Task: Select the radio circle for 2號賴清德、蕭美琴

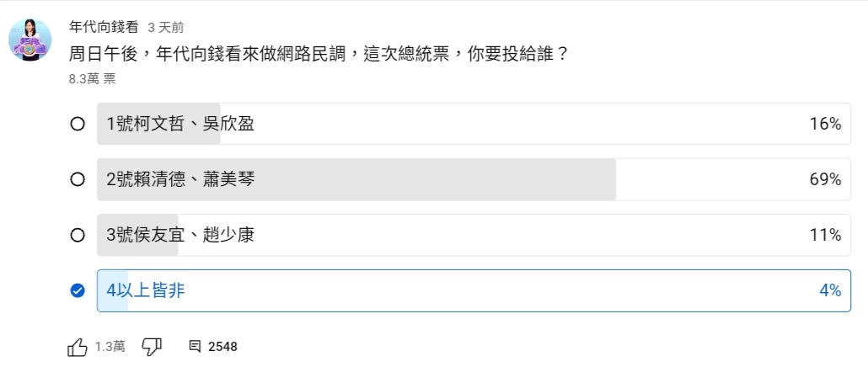Action: [78, 179]
